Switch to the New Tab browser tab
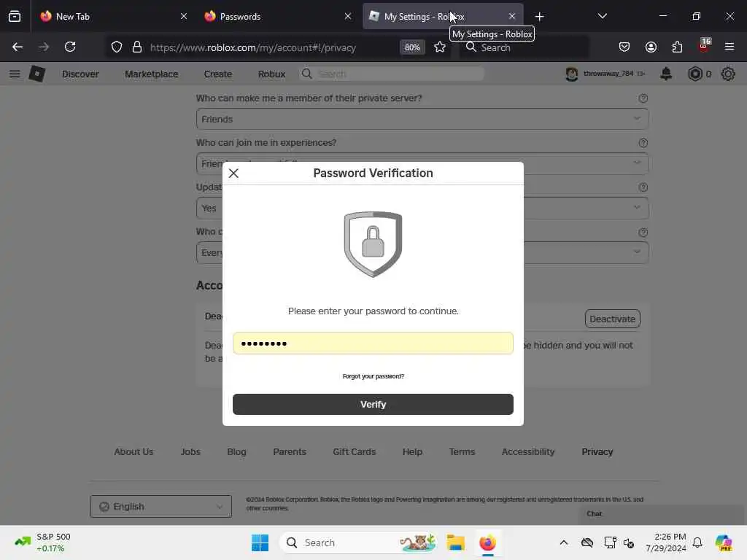Viewport: 747px width, 560px height. click(109, 16)
